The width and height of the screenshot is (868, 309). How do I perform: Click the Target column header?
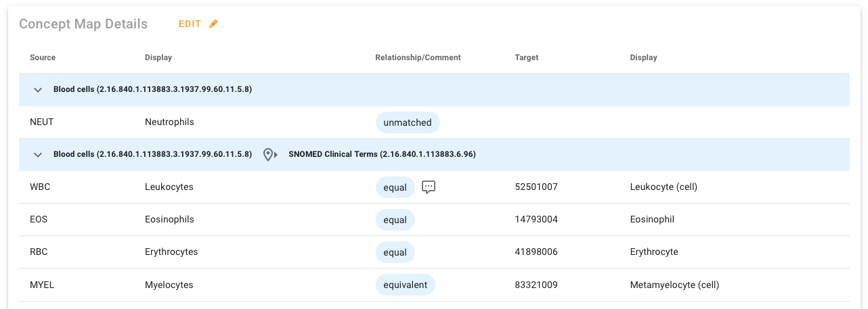(x=526, y=57)
